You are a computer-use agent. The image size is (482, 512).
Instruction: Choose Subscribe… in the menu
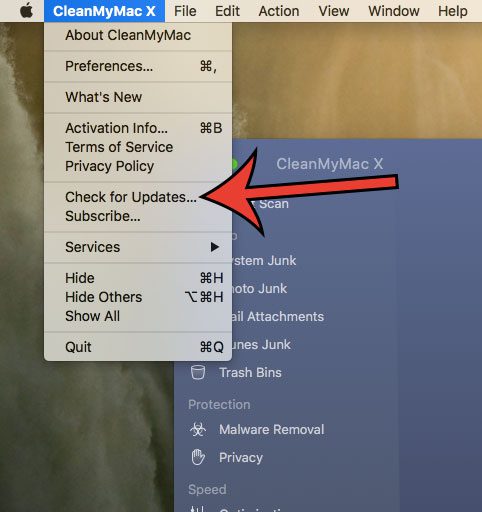138,216
